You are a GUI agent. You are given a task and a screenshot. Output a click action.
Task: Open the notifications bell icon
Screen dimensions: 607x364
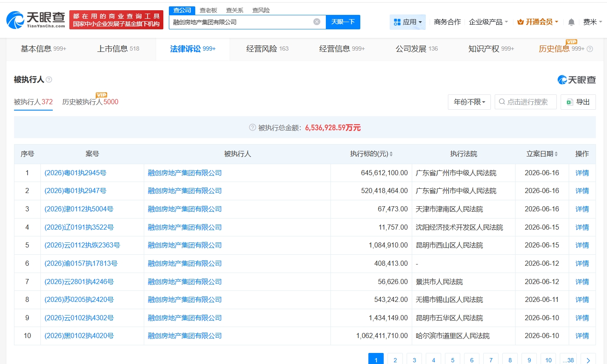[571, 22]
